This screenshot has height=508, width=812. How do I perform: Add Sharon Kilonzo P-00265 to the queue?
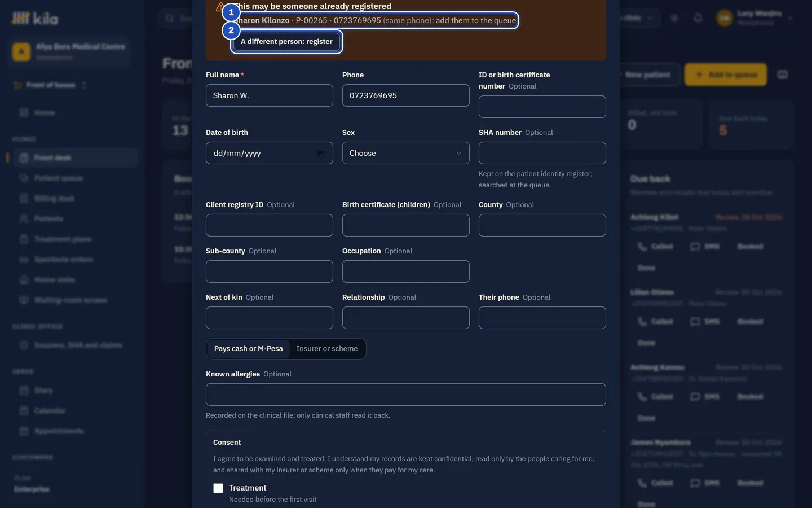click(374, 20)
